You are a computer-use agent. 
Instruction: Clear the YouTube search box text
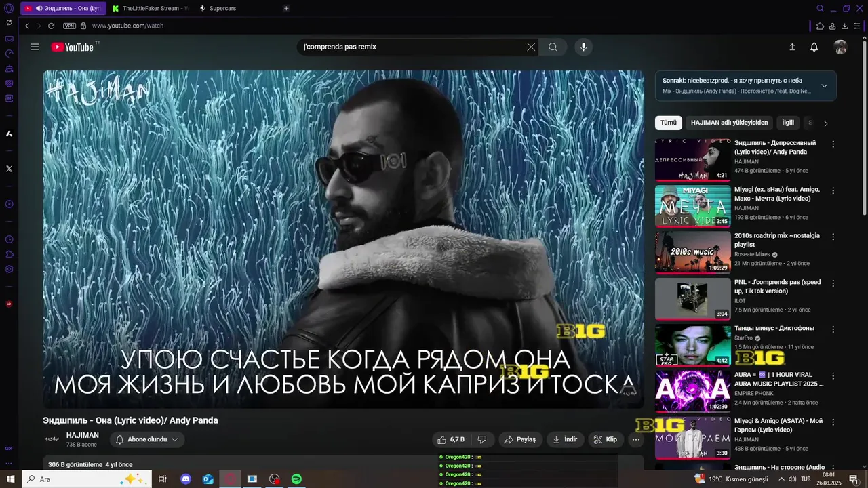click(x=531, y=47)
